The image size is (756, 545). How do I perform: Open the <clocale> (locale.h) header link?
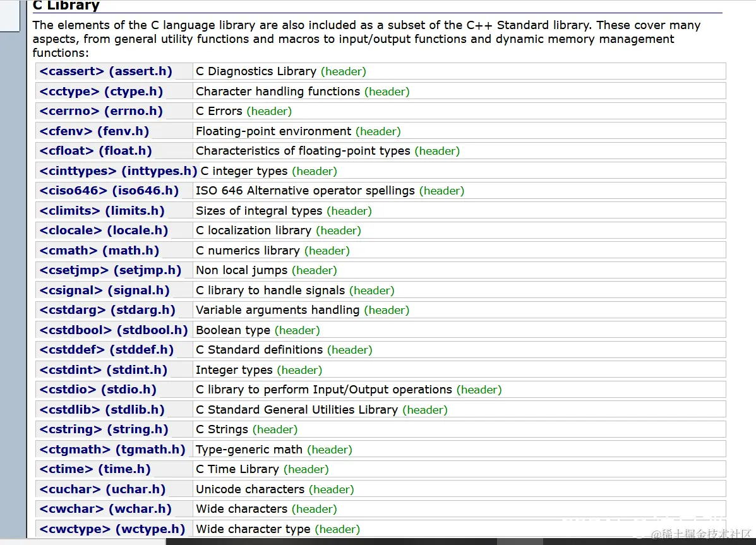coord(104,231)
